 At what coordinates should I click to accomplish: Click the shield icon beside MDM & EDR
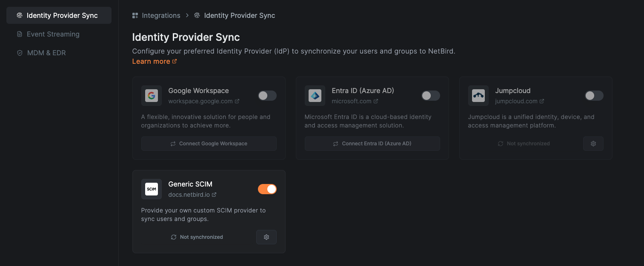tap(19, 53)
